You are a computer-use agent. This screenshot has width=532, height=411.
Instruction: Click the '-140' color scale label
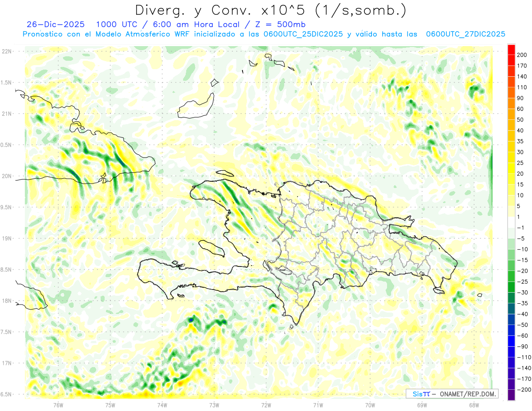(x=524, y=368)
